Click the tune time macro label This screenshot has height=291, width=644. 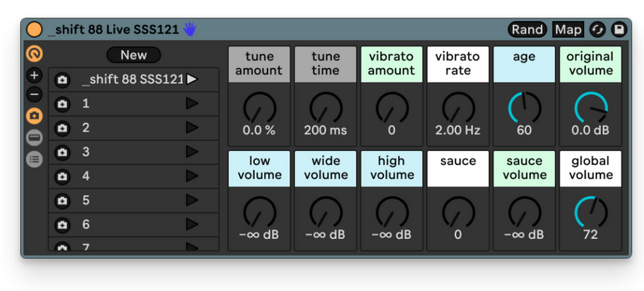pos(326,64)
